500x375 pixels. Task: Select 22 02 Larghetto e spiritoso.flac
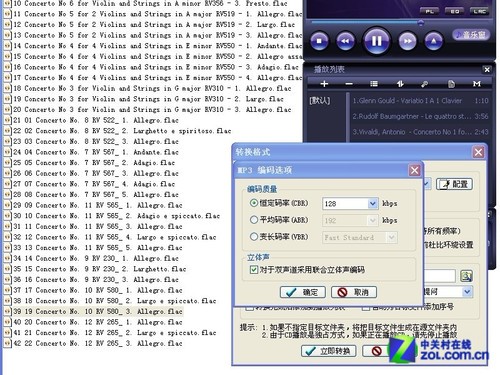coord(122,131)
